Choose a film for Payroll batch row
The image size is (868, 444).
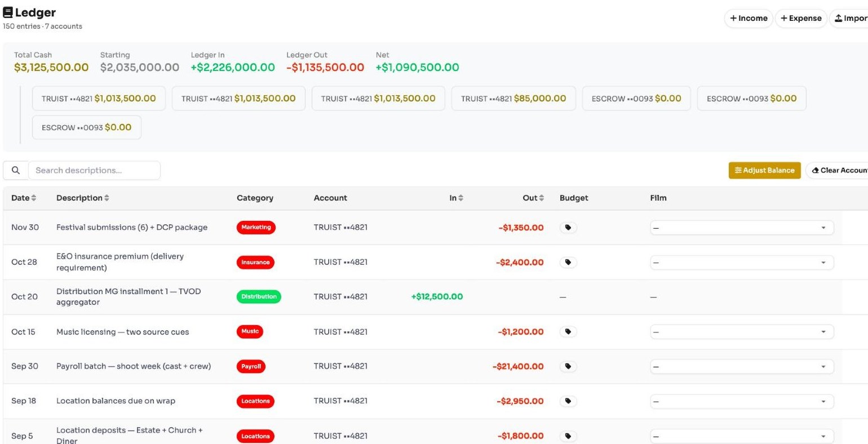742,367
